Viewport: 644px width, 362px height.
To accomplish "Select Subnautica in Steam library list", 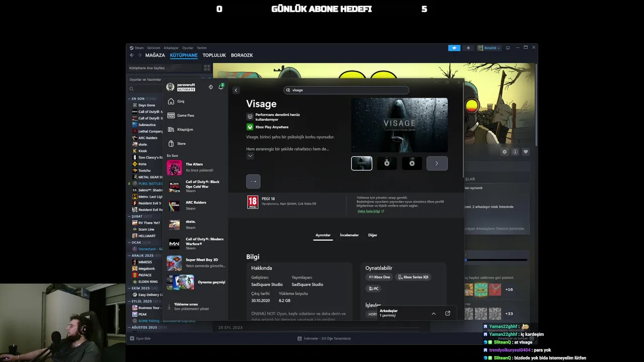I will coord(147,125).
